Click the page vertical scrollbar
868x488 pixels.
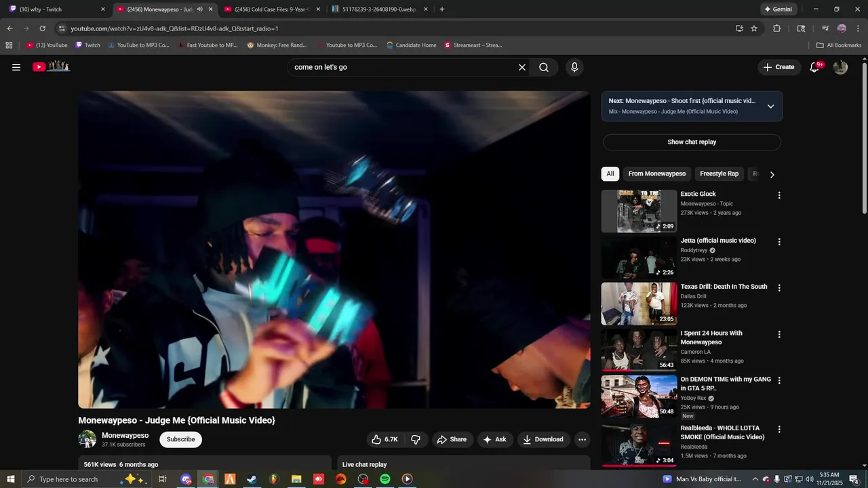864,139
